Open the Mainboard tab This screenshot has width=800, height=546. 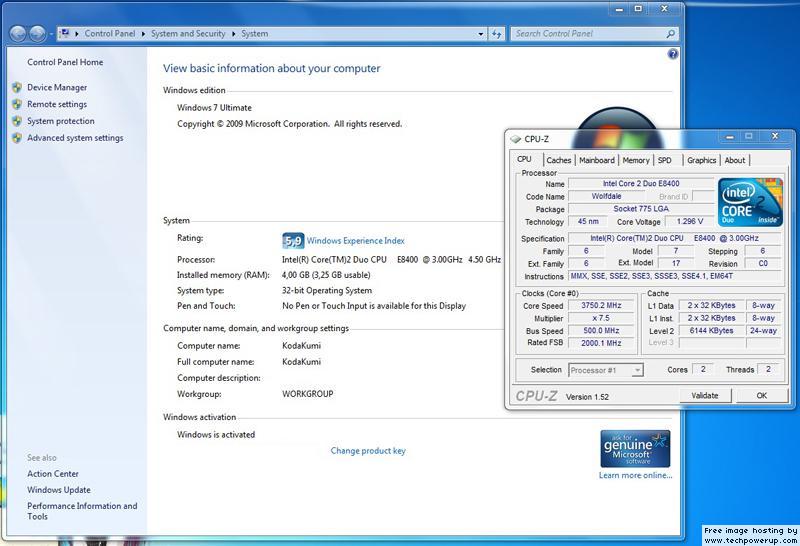point(597,160)
